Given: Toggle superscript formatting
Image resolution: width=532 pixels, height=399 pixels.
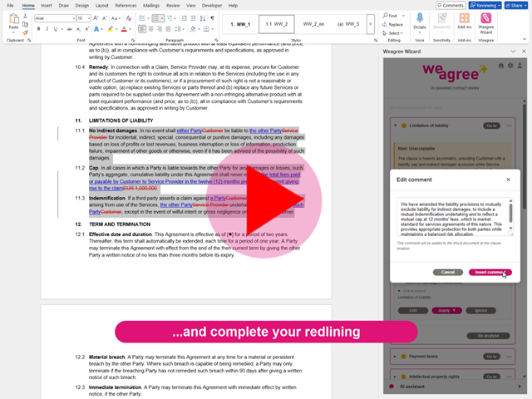Looking at the screenshot, I should click(x=87, y=29).
